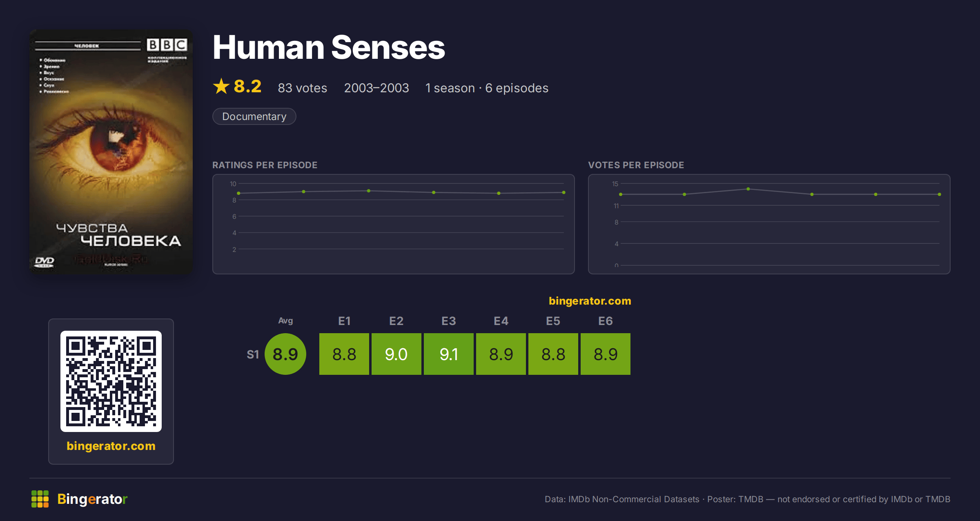The width and height of the screenshot is (980, 521).
Task: Click the highest point on the votes chart
Action: (748, 189)
